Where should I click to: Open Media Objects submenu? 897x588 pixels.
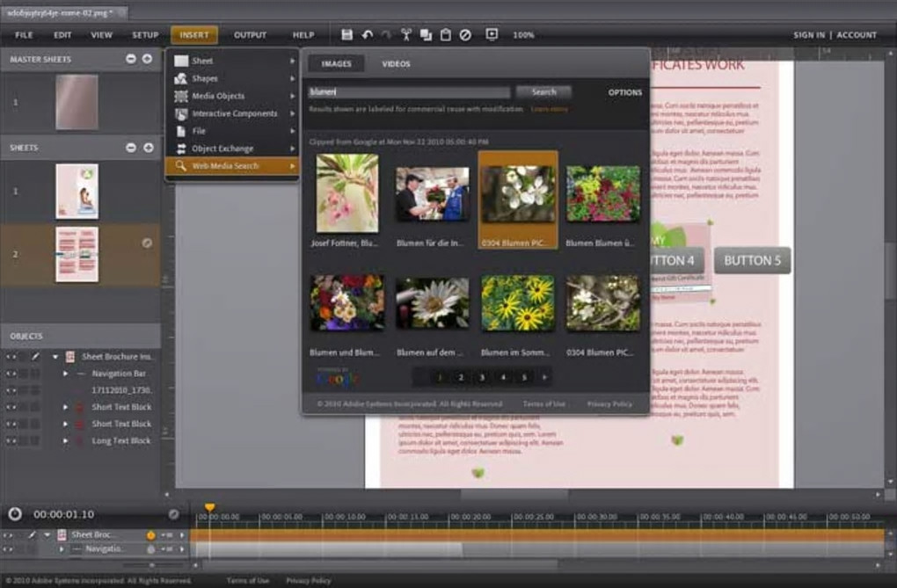pos(231,96)
